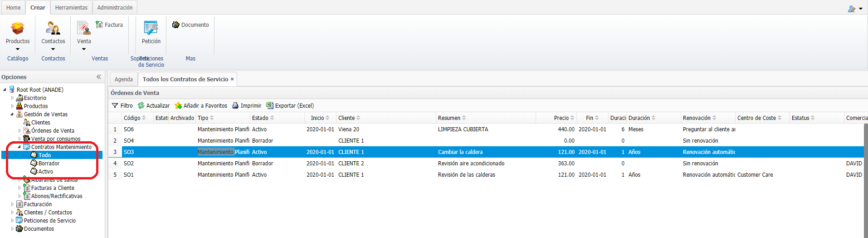Open the Contactos dropdown arrow
The width and height of the screenshot is (868, 238).
click(53, 49)
